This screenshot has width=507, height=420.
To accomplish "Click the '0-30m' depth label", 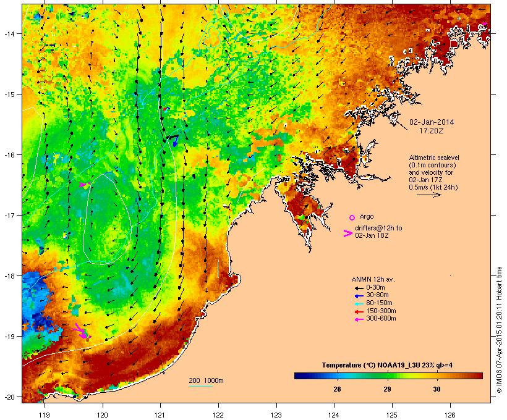I will [375, 288].
